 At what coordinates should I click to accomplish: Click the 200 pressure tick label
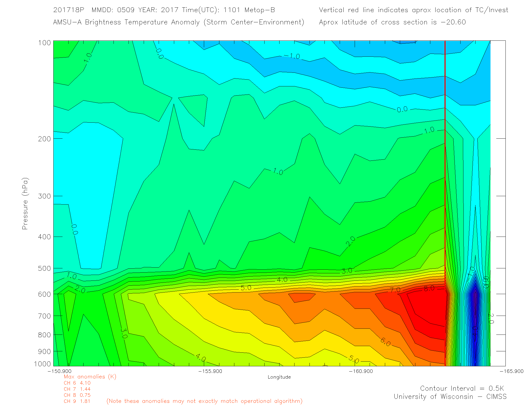[x=44, y=139]
